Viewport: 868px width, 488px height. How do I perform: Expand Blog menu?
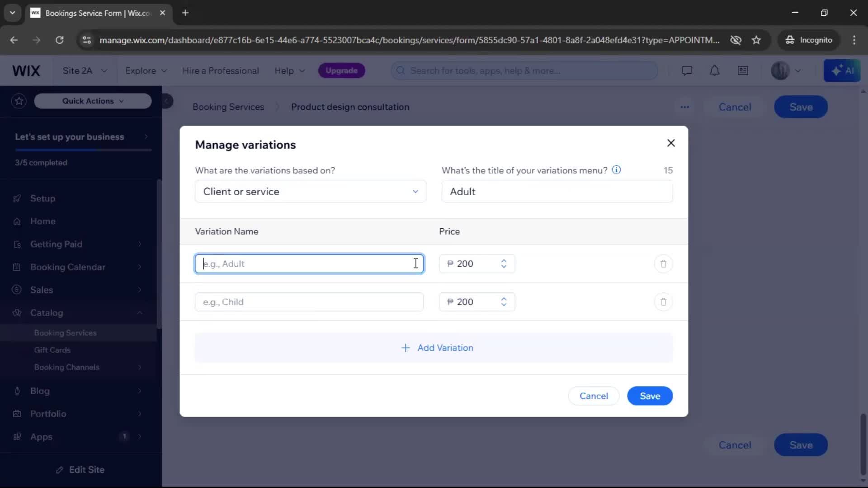(x=79, y=391)
